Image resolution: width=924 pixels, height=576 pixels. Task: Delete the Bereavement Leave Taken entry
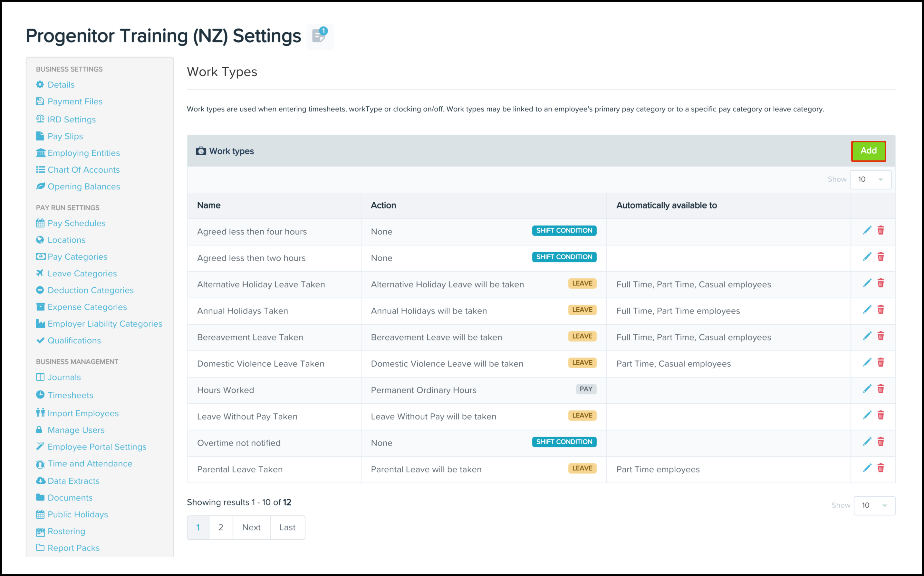click(x=881, y=336)
